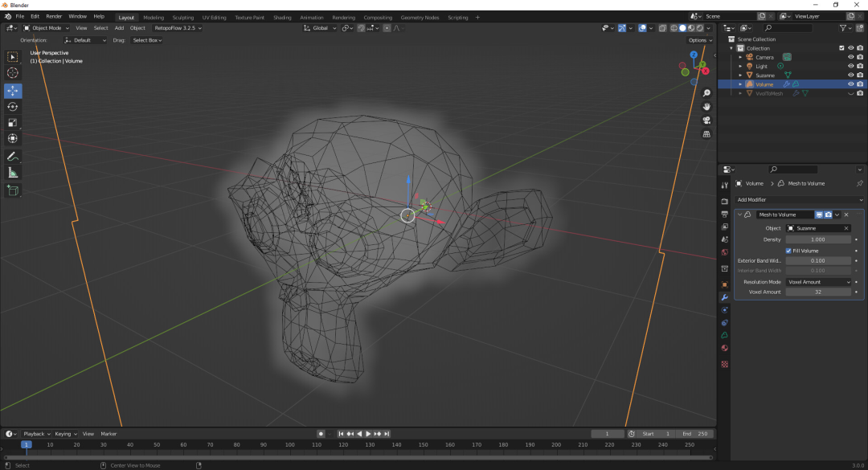Toggle Mesh to Volume modifier viewport display
868x470 pixels.
[x=819, y=215]
